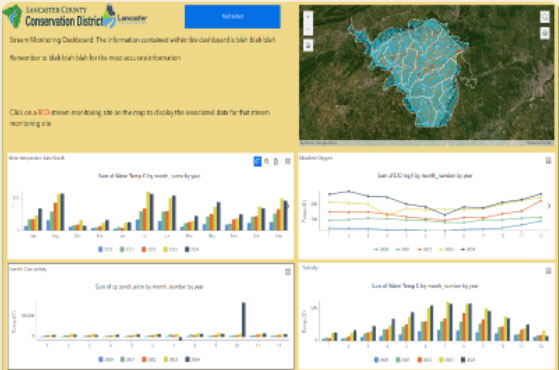Toggle 2022 line in Dissolved Oxygen legend
This screenshot has height=370, width=559.
[x=424, y=250]
